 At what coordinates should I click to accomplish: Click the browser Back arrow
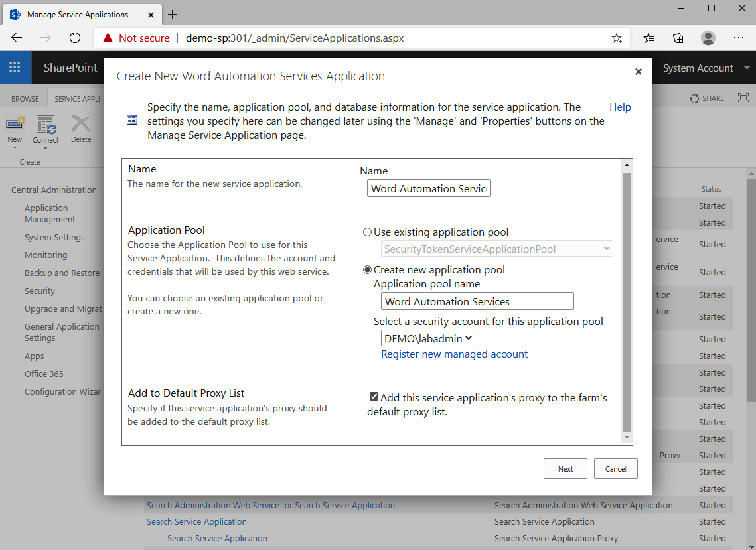pyautogui.click(x=17, y=38)
